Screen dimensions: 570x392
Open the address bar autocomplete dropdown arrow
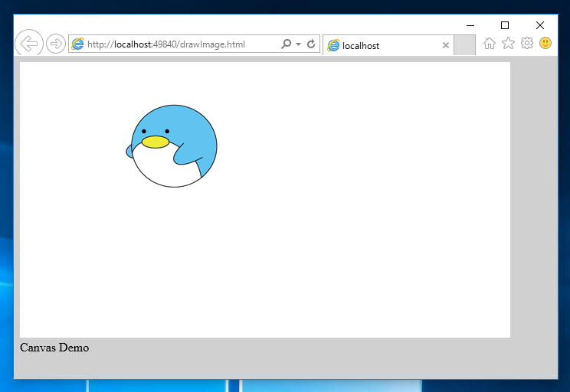(x=299, y=44)
